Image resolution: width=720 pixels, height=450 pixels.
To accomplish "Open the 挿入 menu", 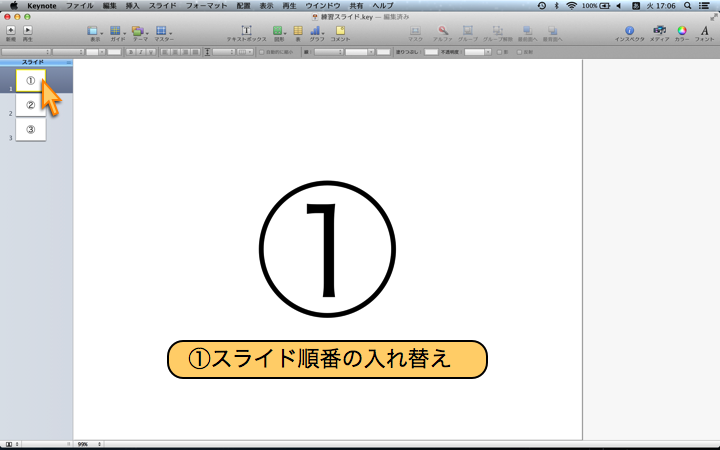I will click(132, 6).
